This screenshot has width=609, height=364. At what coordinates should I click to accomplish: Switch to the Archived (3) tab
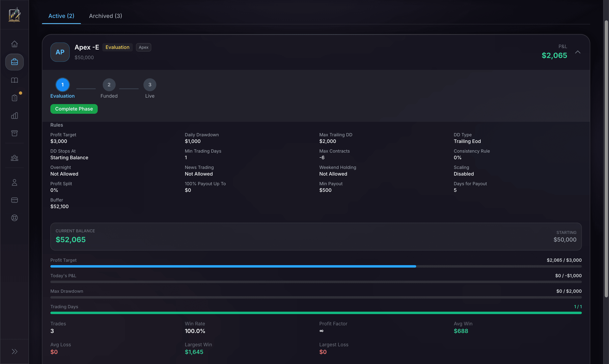[105, 16]
